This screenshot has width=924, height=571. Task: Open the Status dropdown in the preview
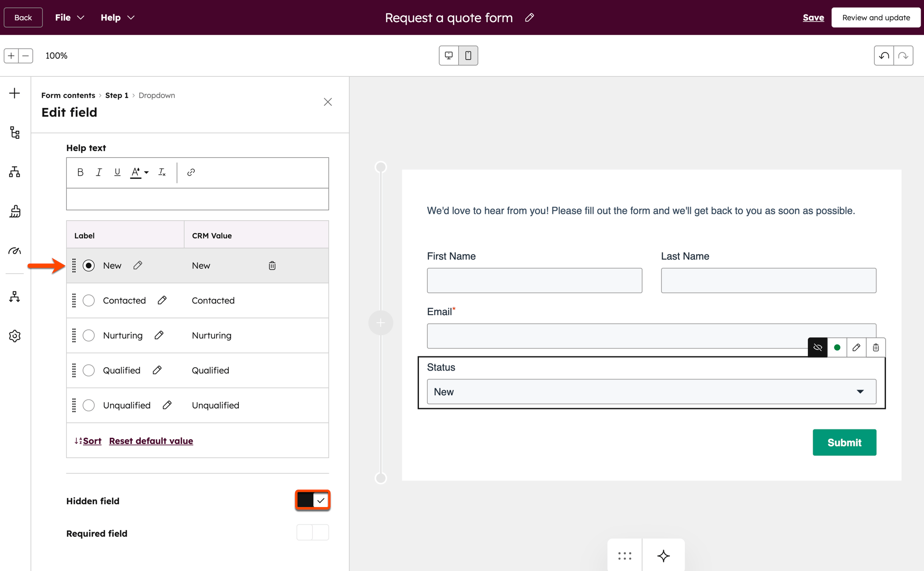click(651, 392)
